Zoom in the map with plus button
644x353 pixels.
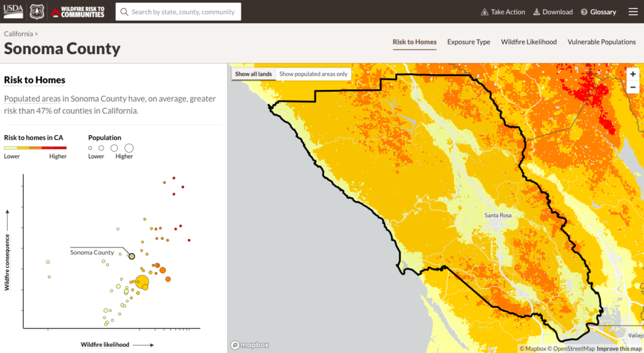pos(633,73)
